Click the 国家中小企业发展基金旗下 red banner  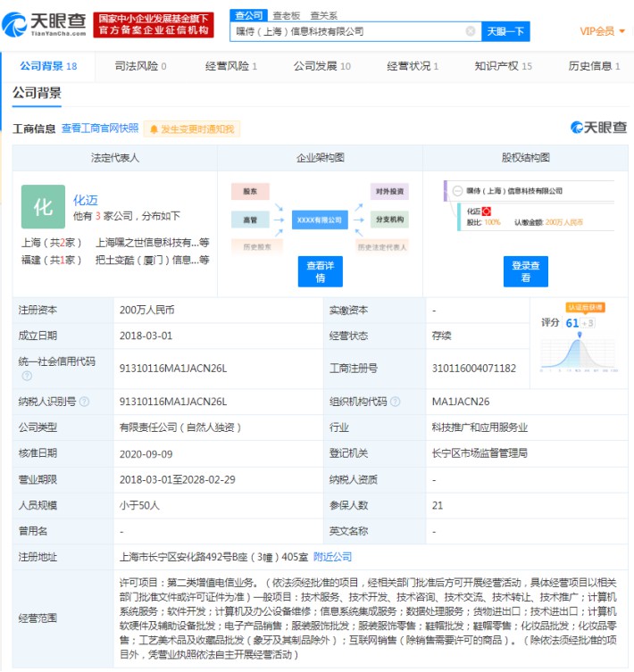point(154,24)
